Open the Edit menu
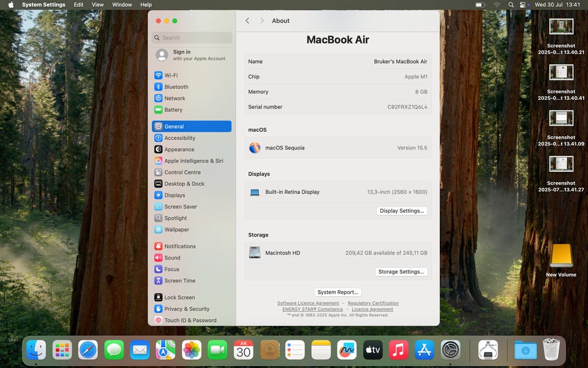The width and height of the screenshot is (588, 368). (x=78, y=5)
